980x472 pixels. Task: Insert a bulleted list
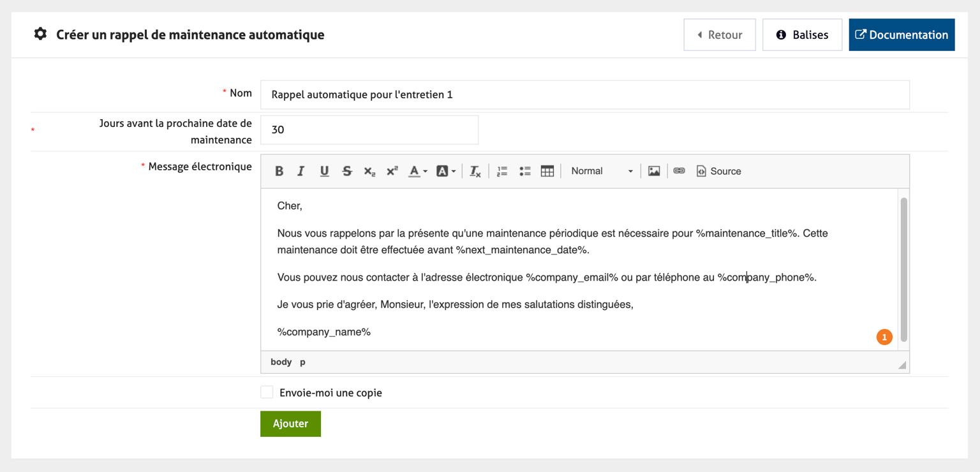point(524,171)
